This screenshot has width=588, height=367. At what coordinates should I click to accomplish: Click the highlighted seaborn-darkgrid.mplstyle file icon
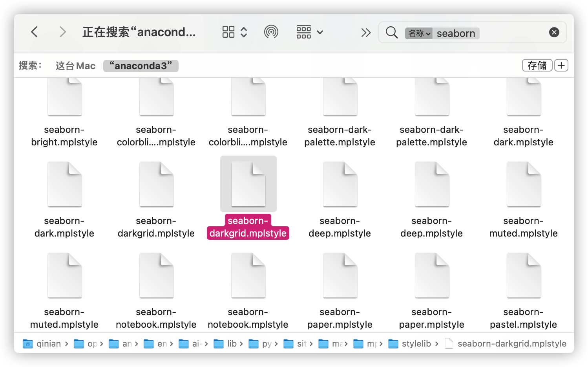click(248, 184)
